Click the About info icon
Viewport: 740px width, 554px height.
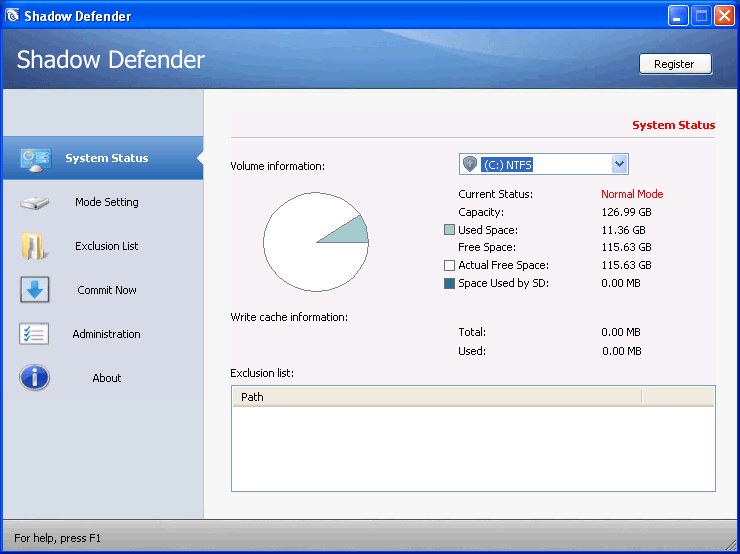click(x=34, y=378)
